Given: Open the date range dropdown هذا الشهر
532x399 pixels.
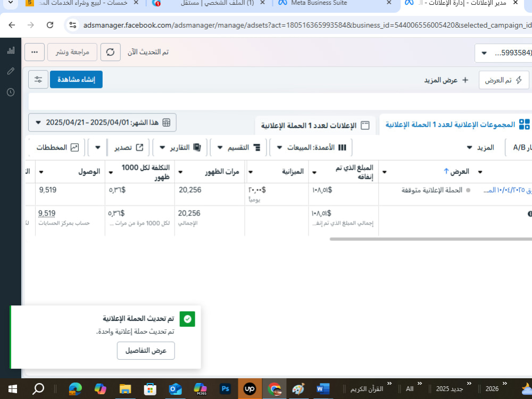Looking at the screenshot, I should coord(102,122).
